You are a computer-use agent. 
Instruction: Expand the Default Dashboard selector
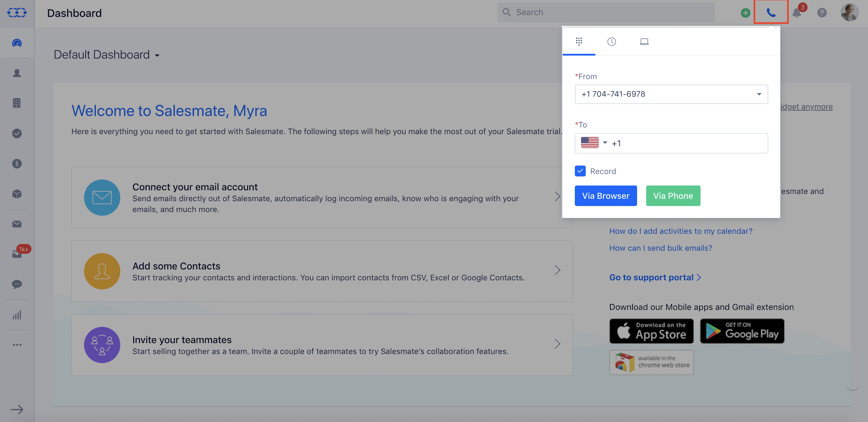[106, 55]
